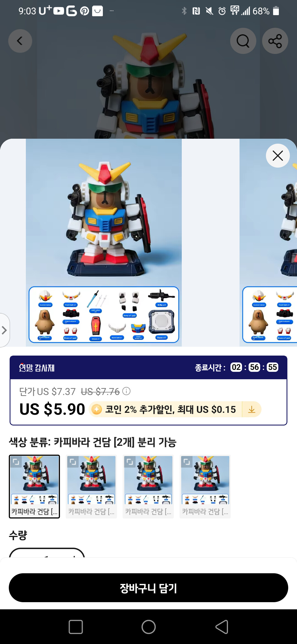Tap the back arrow icon
The image size is (297, 644).
(x=20, y=41)
